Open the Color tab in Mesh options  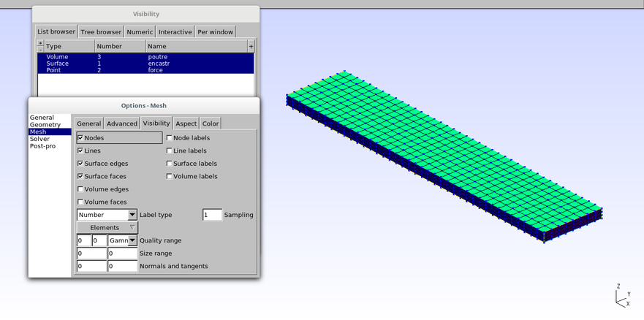(211, 123)
